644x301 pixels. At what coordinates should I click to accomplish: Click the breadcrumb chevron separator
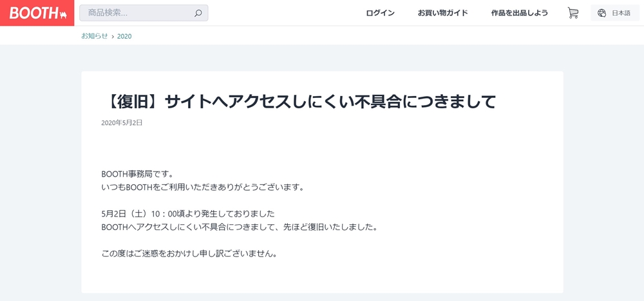(x=113, y=36)
